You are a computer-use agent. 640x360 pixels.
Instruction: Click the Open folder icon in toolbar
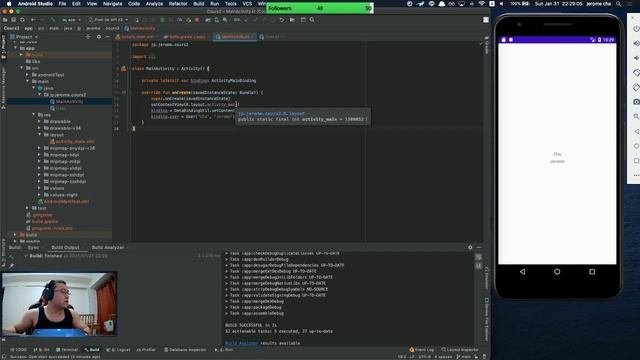point(5,20)
